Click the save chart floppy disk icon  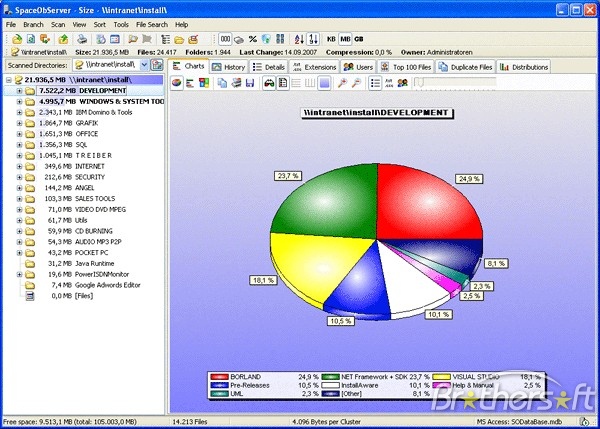(250, 83)
